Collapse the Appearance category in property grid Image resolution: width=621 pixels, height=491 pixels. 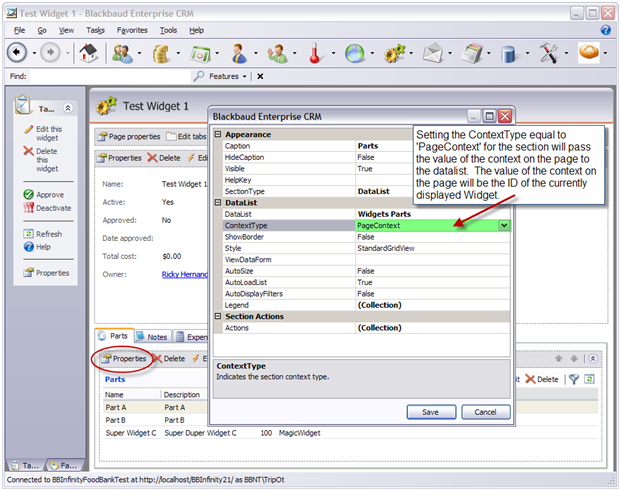tap(218, 135)
